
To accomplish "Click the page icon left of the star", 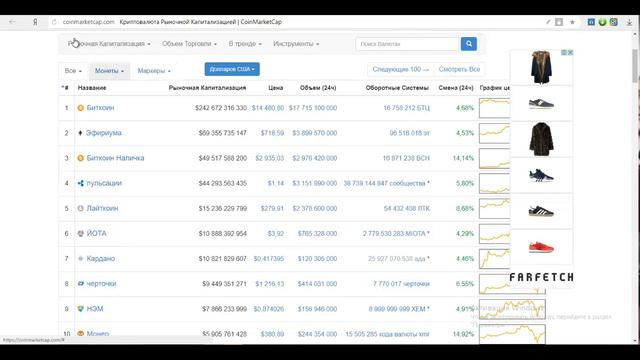I will (559, 22).
